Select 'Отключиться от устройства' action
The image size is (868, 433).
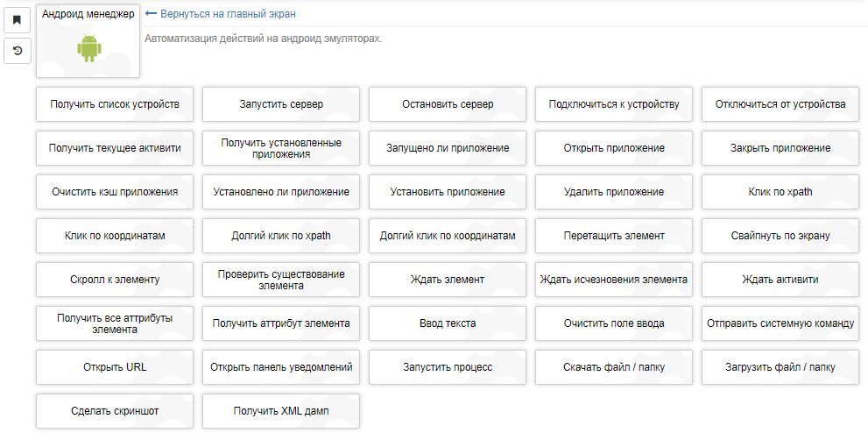tap(780, 104)
